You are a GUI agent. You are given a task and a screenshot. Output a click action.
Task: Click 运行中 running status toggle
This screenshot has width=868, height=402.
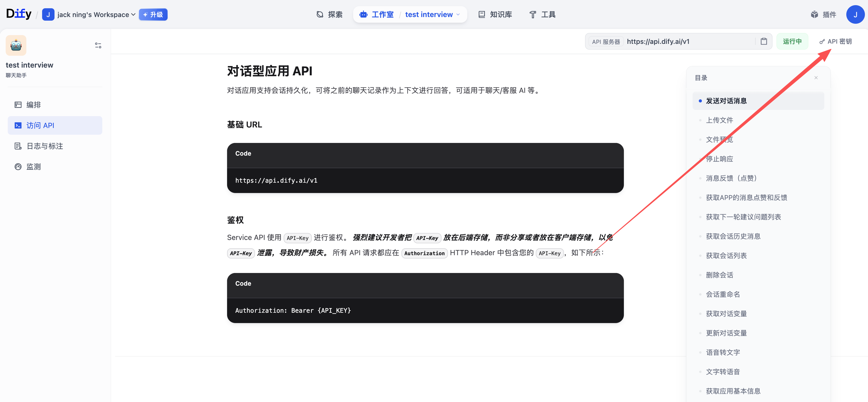pyautogui.click(x=792, y=41)
